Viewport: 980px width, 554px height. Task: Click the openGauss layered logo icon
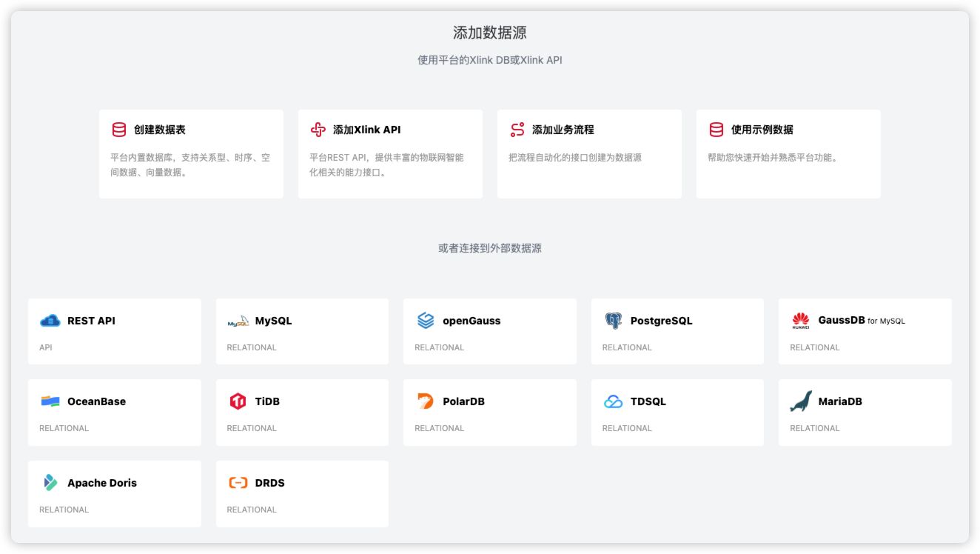coord(426,321)
